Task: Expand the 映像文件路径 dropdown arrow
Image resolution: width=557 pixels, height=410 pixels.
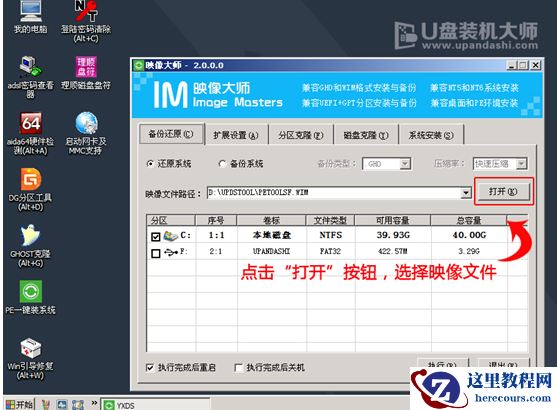Action: [x=466, y=193]
